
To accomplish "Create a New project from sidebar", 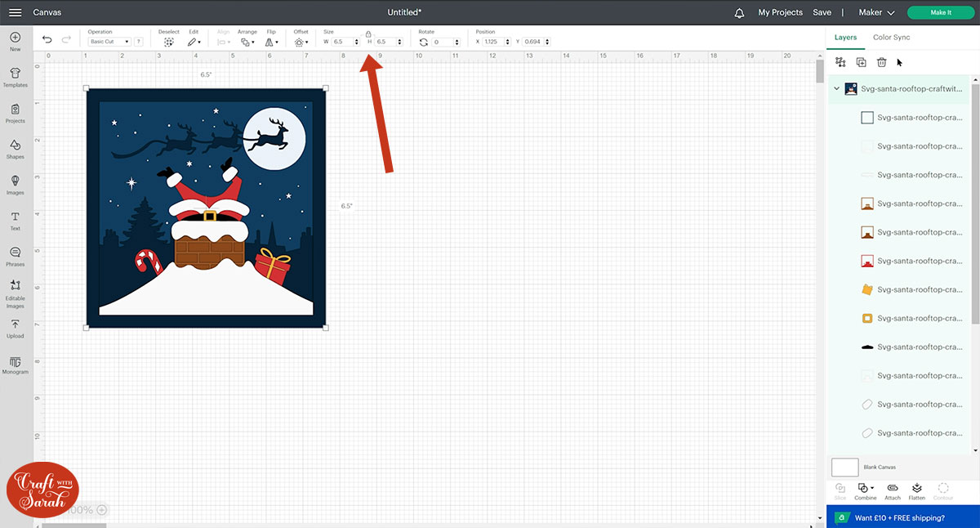I will pyautogui.click(x=15, y=42).
